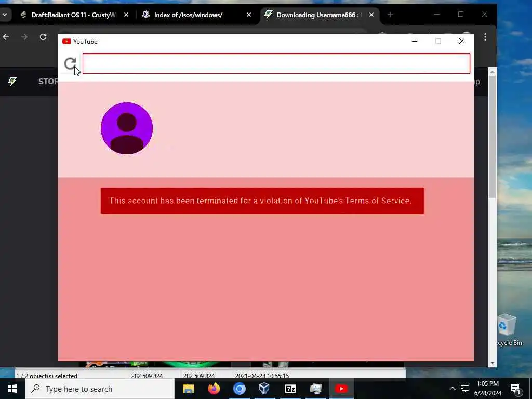Open the Chromium browser taskbar icon
Image resolution: width=532 pixels, height=399 pixels.
pos(239,389)
